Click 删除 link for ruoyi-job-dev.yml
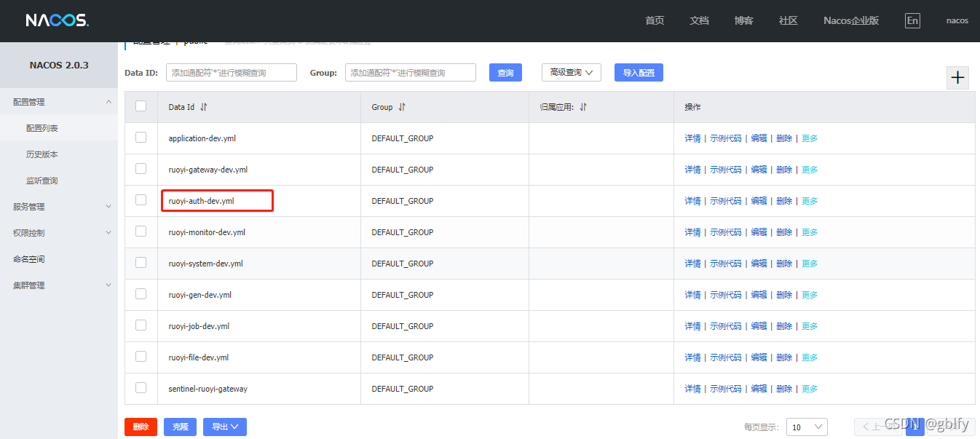This screenshot has height=439, width=980. (784, 326)
